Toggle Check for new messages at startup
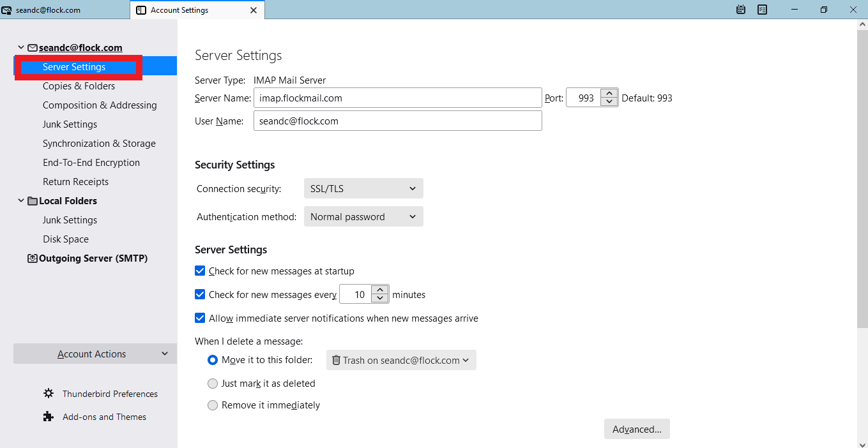Screen dimensions: 868x448 200,271
